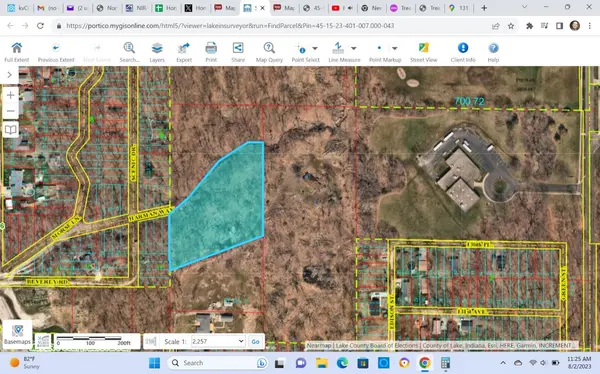Open Microsoft Edge from taskbar
Viewport: 600px width, 374px height.
pos(342,363)
